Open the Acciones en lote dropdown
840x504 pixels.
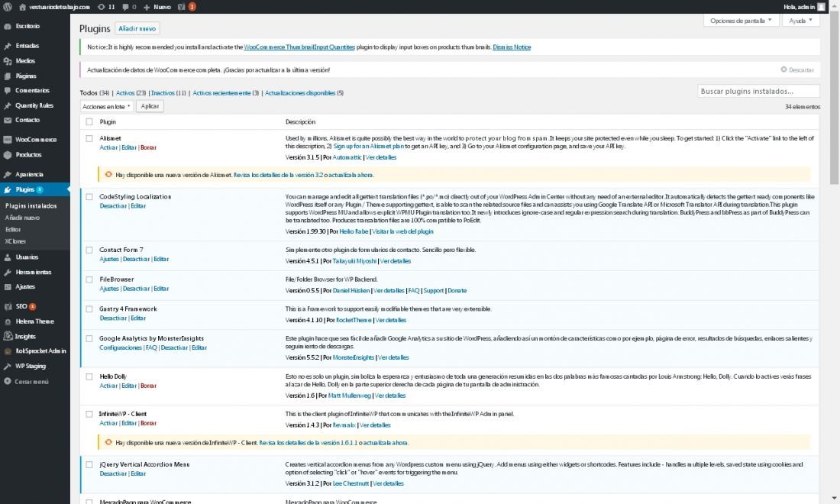pyautogui.click(x=106, y=106)
